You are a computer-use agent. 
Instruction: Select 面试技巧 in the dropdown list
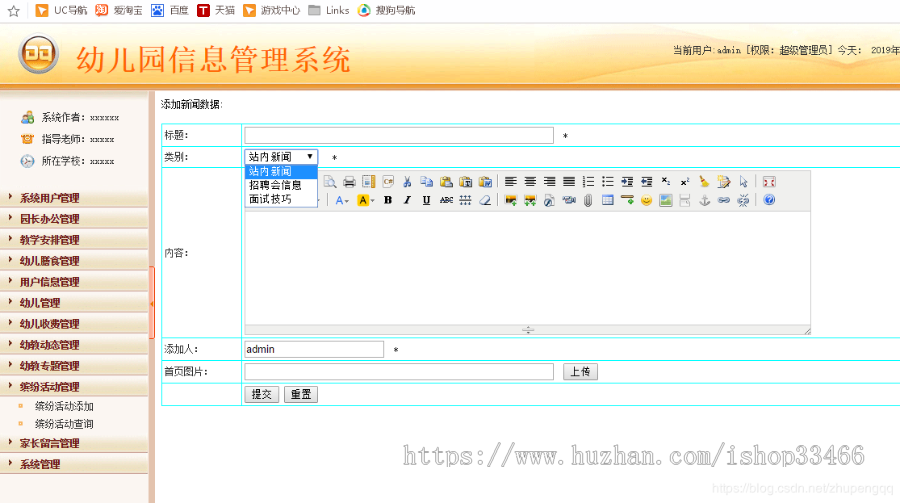pyautogui.click(x=281, y=199)
